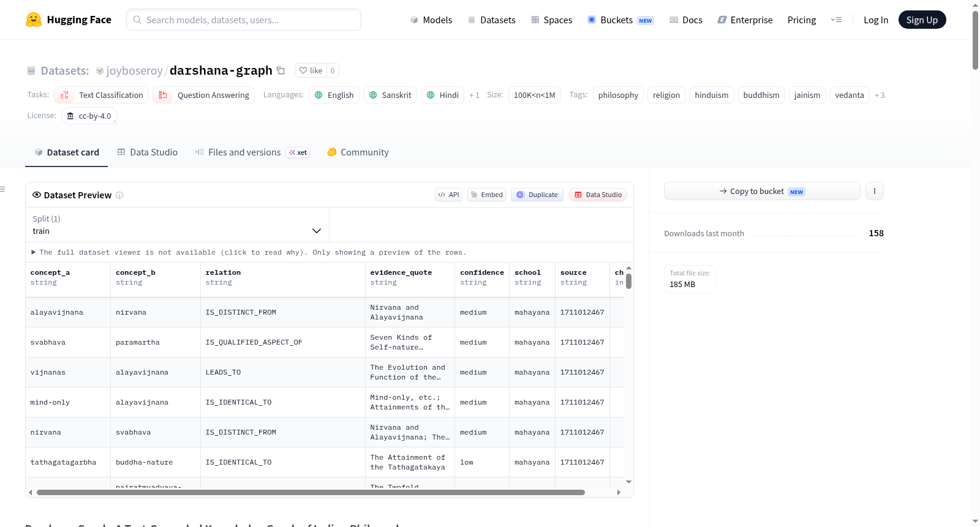The height and width of the screenshot is (527, 980).
Task: Open the joyboseroy user profile link
Action: tap(134, 70)
